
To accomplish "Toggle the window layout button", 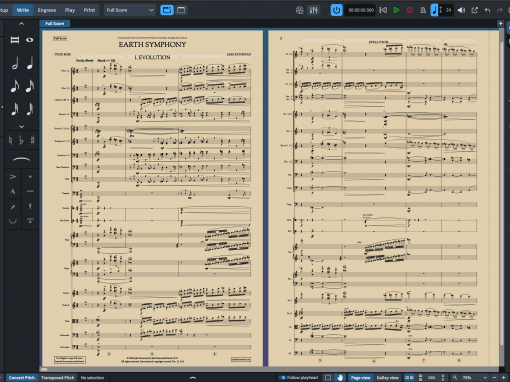I will coord(181,10).
